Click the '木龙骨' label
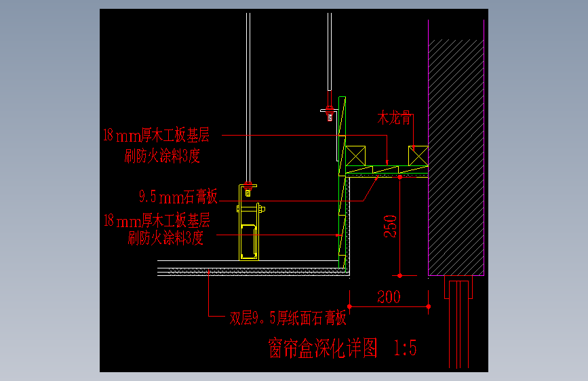Viewport: 588px width, 381px height. (394, 118)
